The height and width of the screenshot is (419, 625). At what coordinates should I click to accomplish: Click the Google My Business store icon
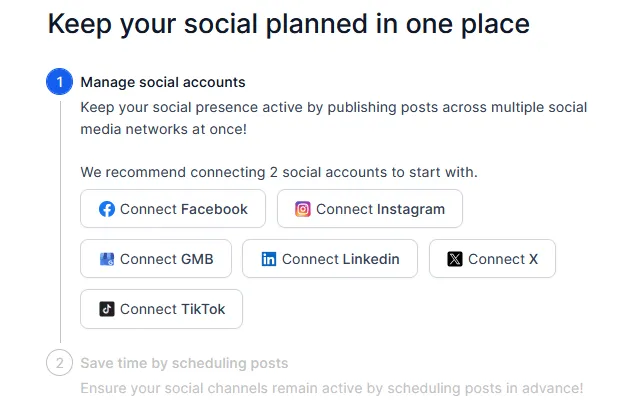[107, 259]
